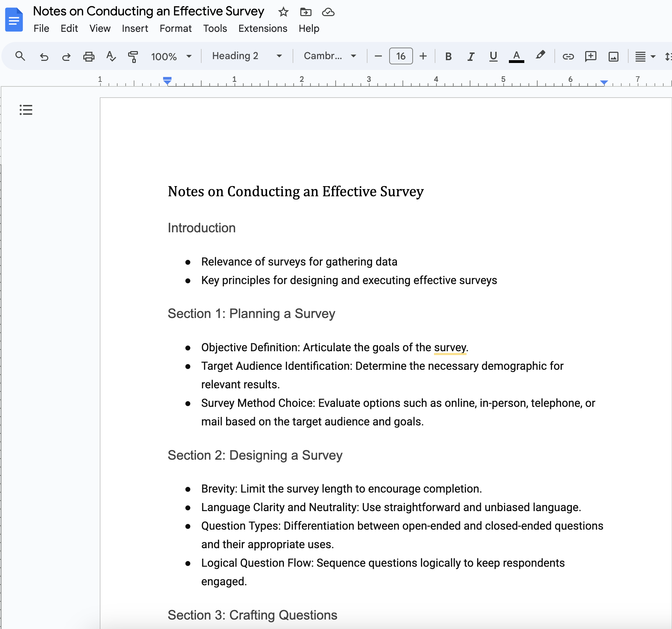Click the font size field showing 16
The height and width of the screenshot is (629, 672).
click(x=401, y=56)
